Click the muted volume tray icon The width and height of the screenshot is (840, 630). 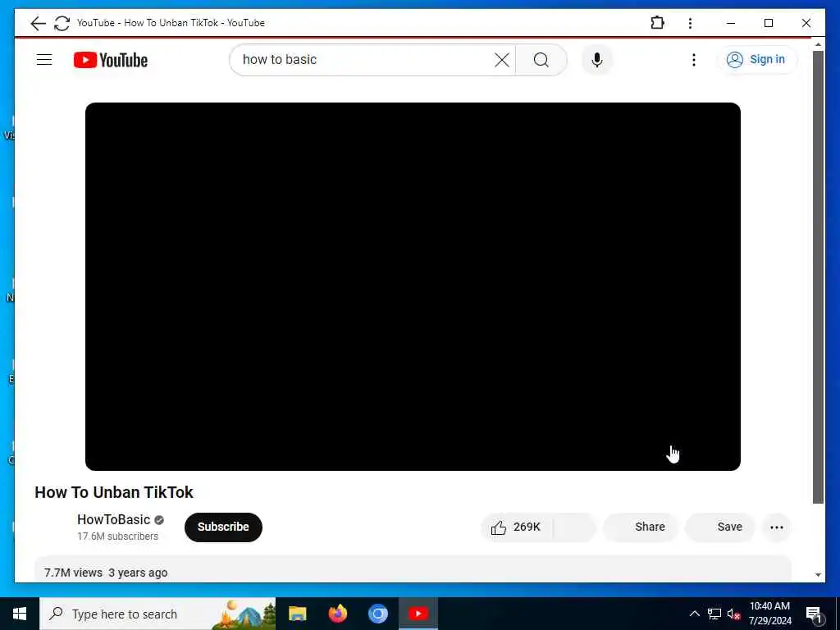[733, 614]
